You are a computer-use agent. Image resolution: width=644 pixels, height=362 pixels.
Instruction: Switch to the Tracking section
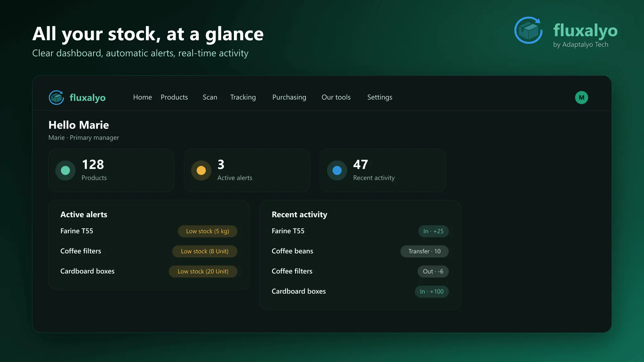[243, 97]
